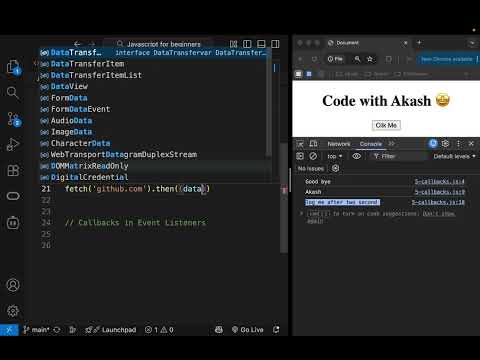Click the suggestion list scrollbar

point(269,102)
